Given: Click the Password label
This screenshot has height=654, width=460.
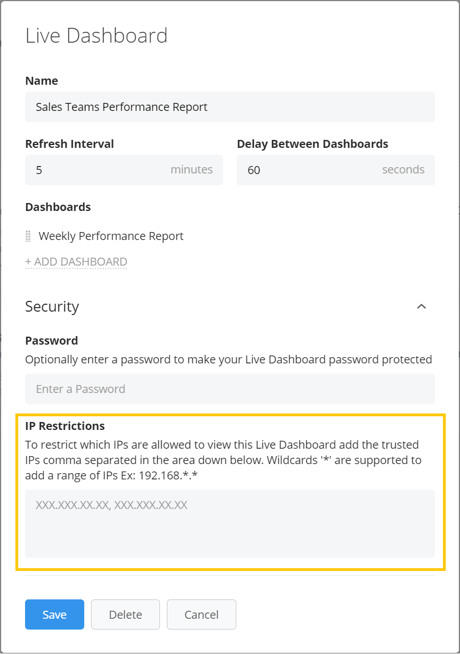Looking at the screenshot, I should [52, 341].
